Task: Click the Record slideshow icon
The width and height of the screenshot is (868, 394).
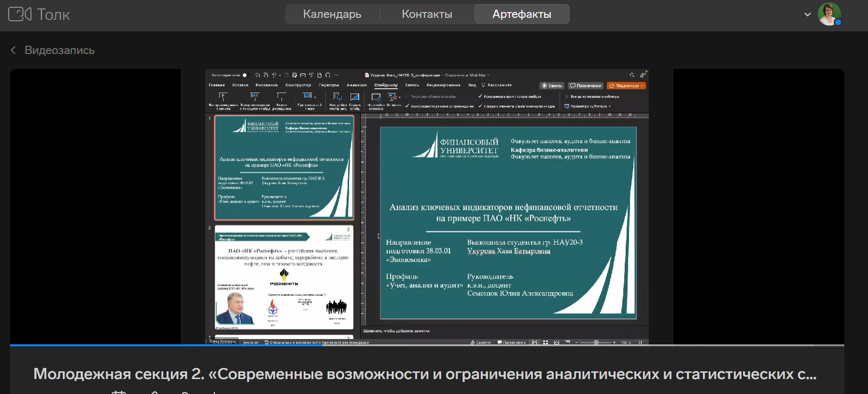Action: [392, 96]
